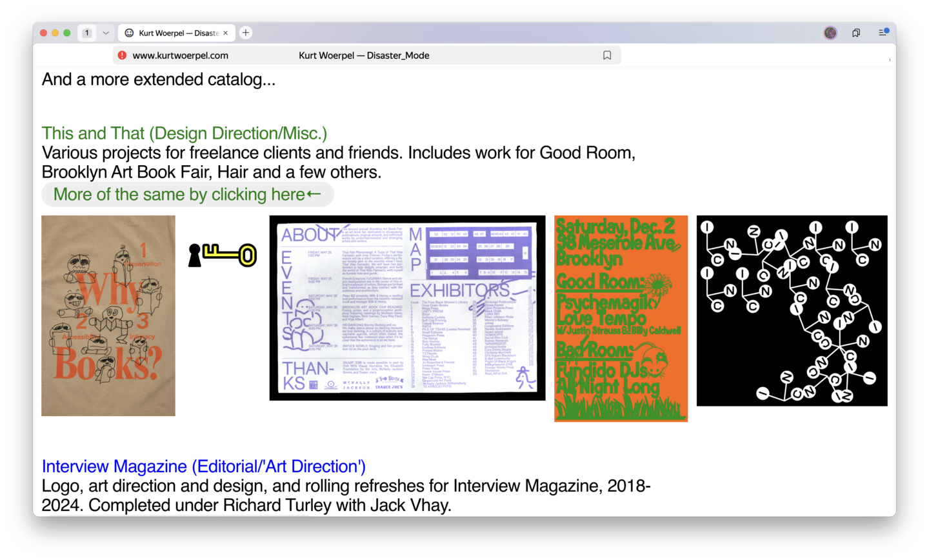Viewport: 929px width, 560px height.
Task: Close the Kurt Woerpel tab
Action: 226,33
